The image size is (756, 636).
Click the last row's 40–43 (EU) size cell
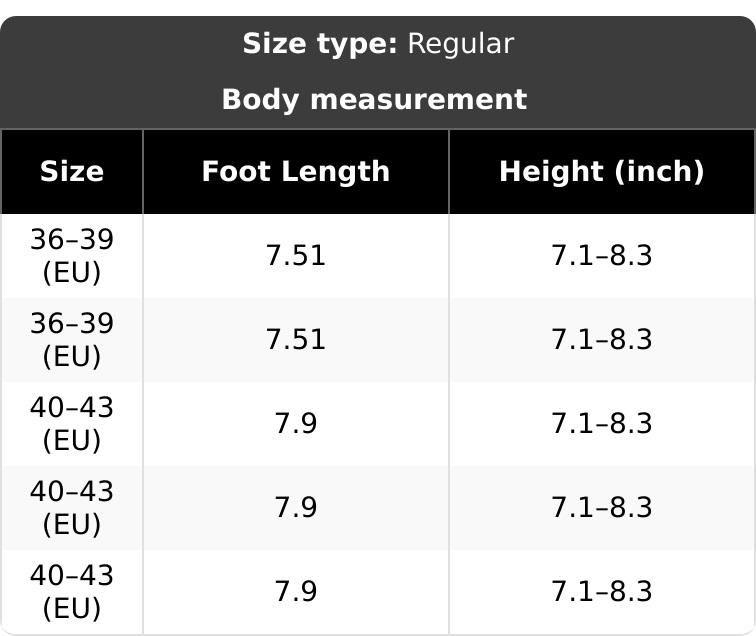[x=72, y=592]
